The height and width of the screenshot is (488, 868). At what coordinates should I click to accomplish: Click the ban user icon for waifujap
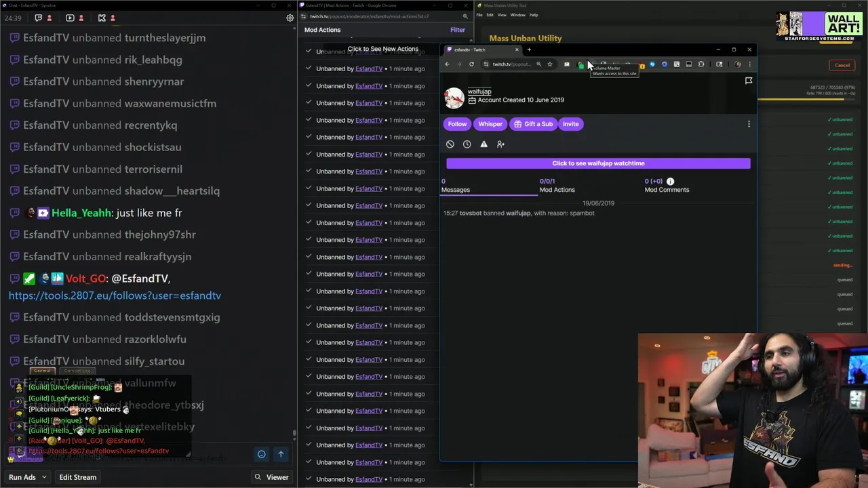pyautogui.click(x=450, y=144)
